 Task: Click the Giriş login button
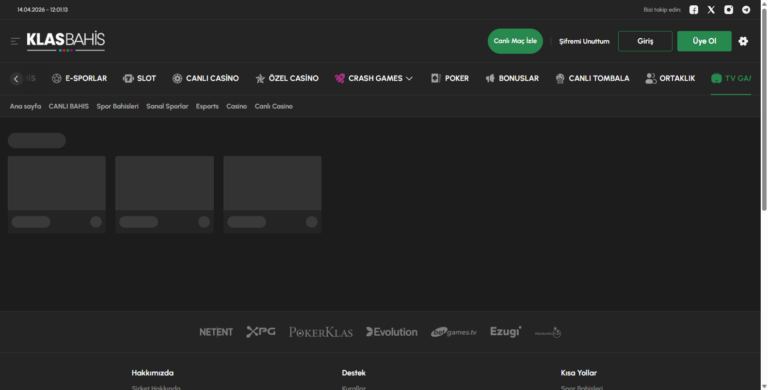pyautogui.click(x=645, y=41)
